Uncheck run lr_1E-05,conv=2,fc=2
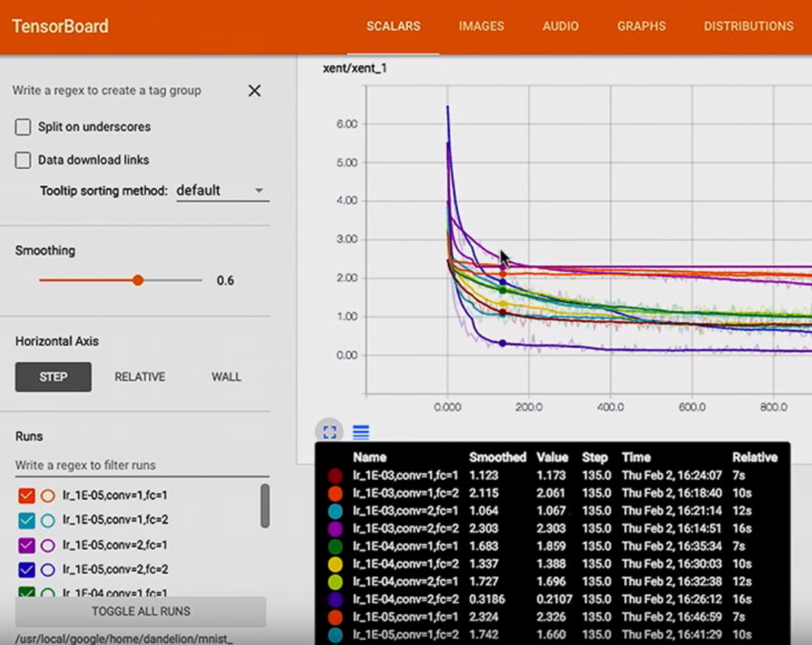This screenshot has width=812, height=645. (27, 570)
